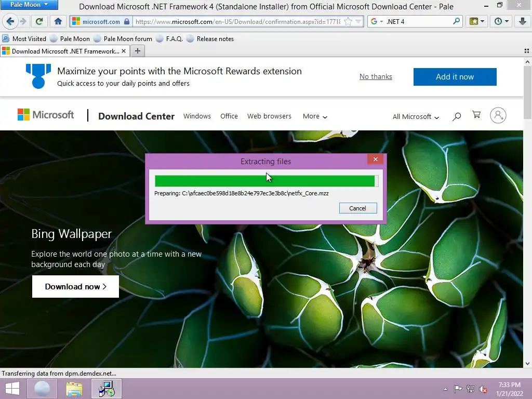Click into the URL address field
Screen dimensions: 532x399
tap(237, 21)
